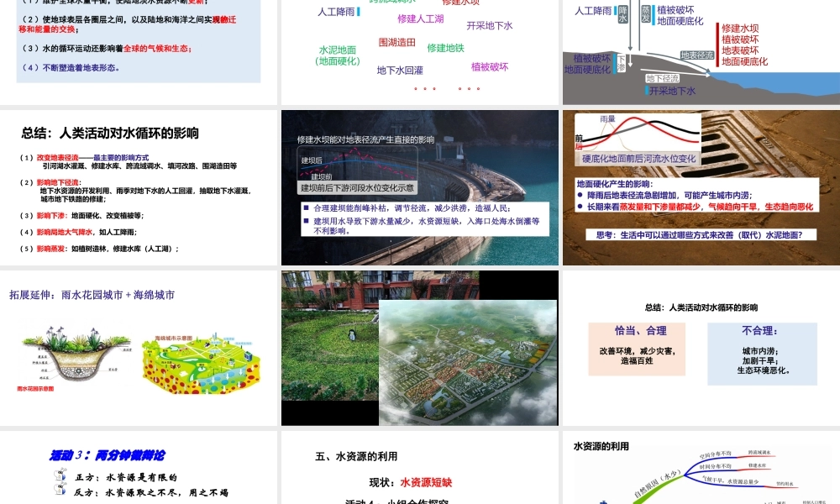Click the pink box 恰当、合理
This screenshot has height=504, width=840.
tap(637, 349)
